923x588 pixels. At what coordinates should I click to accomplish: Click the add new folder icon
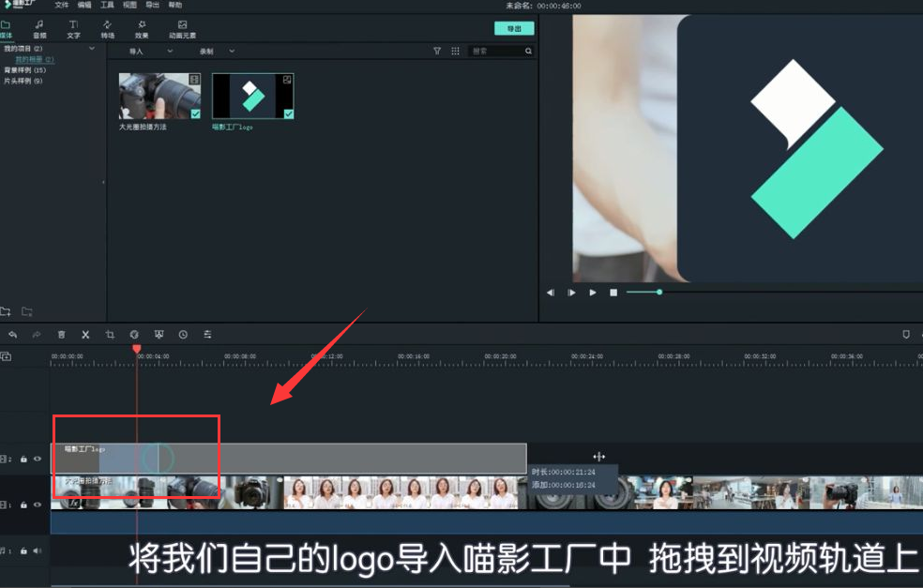point(6,311)
